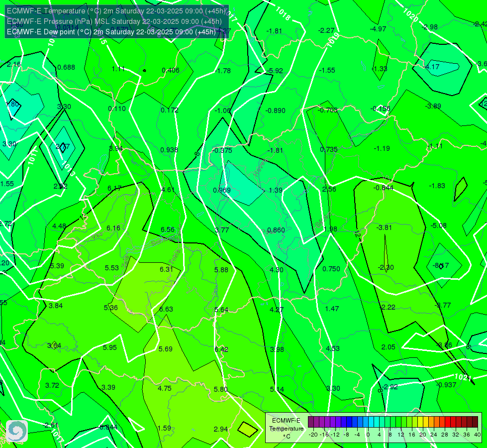Click the dew point value '-0.703'

pos(328,110)
